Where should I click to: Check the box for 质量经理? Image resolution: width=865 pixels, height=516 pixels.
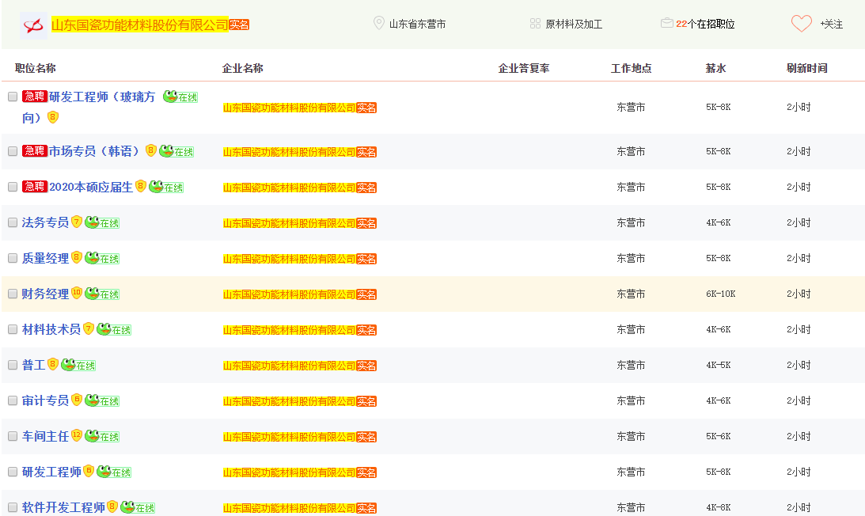13,258
